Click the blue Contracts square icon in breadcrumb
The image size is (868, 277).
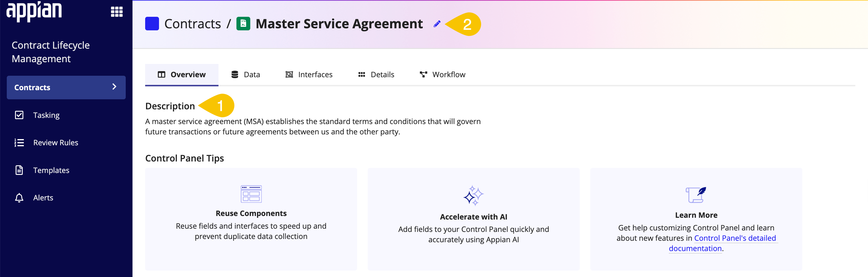(x=152, y=24)
